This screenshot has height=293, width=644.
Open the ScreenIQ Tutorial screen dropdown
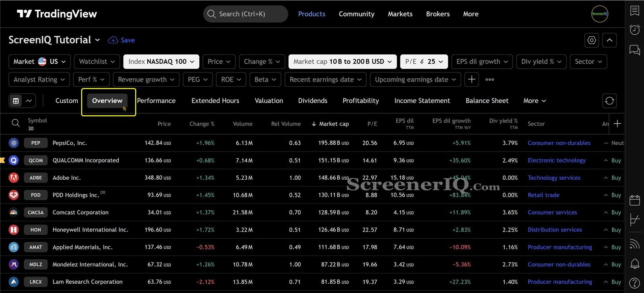54,40
